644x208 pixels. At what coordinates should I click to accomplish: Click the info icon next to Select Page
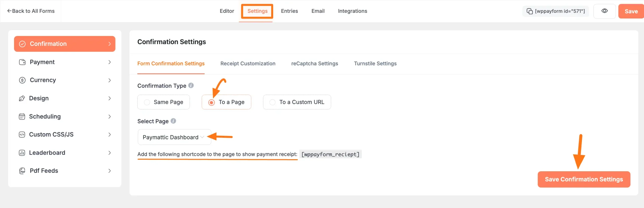173,121
